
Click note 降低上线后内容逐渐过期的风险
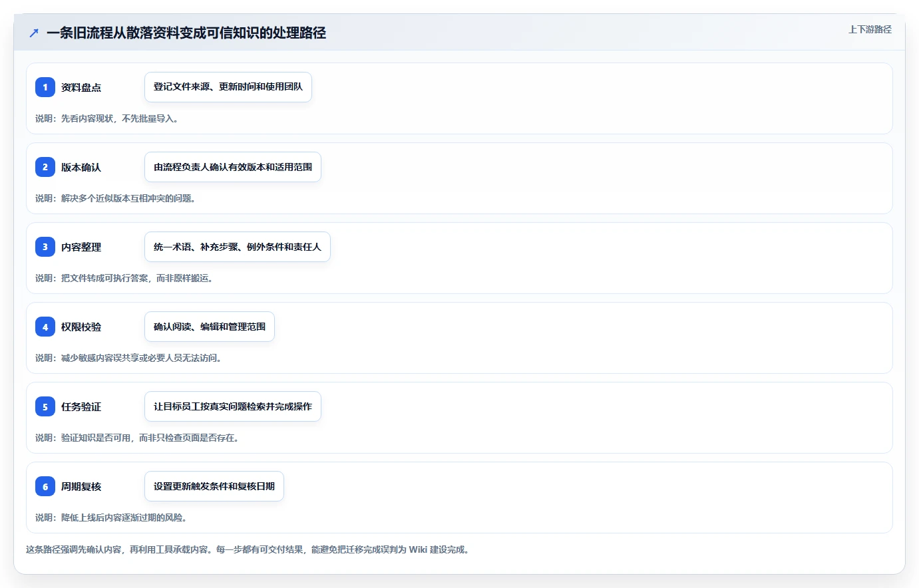tap(111, 517)
